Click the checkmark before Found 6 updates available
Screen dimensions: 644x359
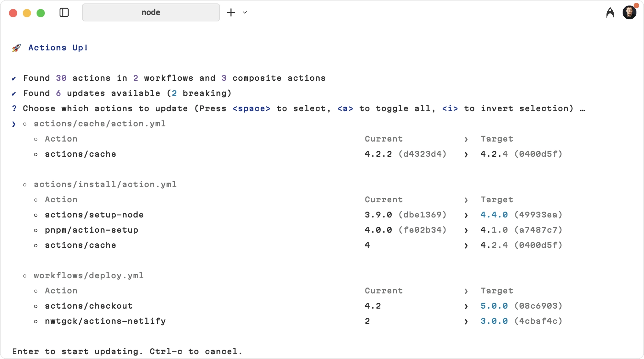click(13, 94)
